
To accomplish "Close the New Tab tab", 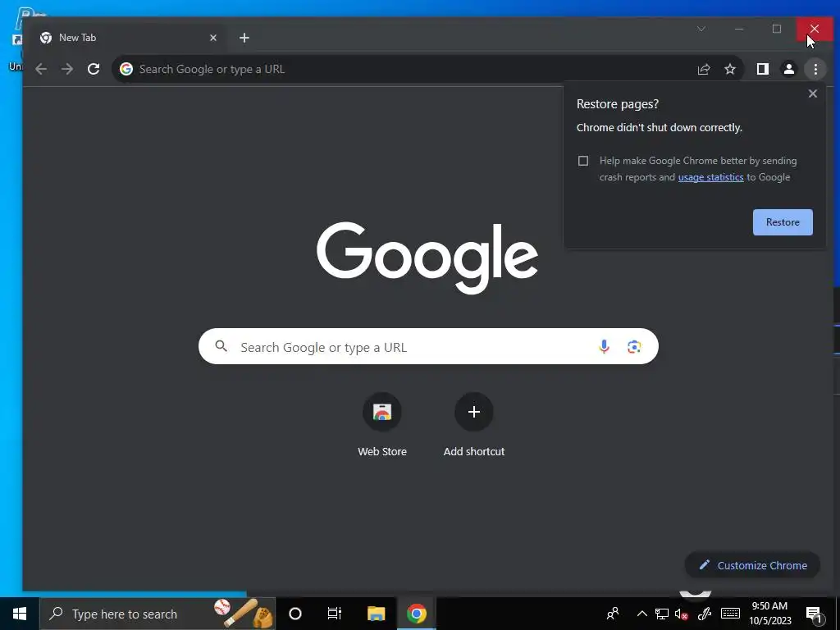I will (213, 38).
